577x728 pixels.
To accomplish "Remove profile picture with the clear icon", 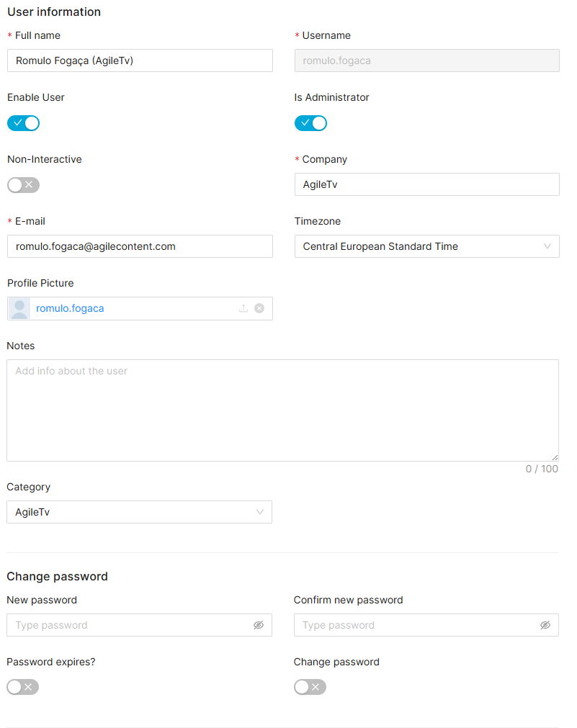I will click(259, 308).
